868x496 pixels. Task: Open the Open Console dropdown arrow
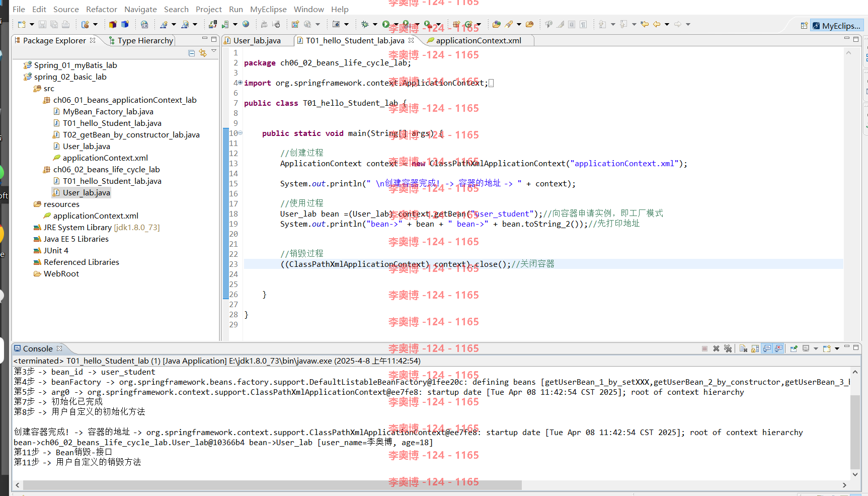point(837,348)
